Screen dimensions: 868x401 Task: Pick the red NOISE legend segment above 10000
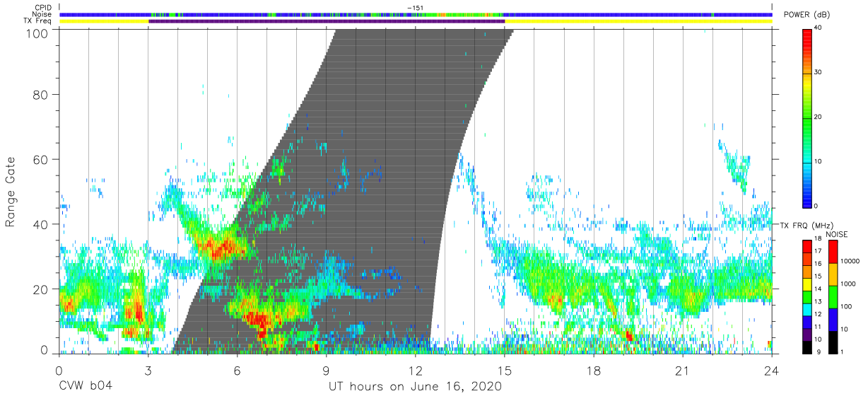(833, 252)
